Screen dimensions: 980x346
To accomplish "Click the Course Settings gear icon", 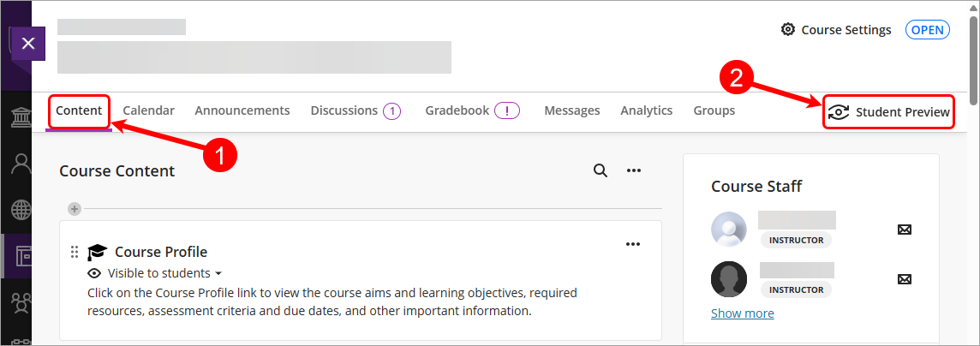I will click(x=788, y=30).
